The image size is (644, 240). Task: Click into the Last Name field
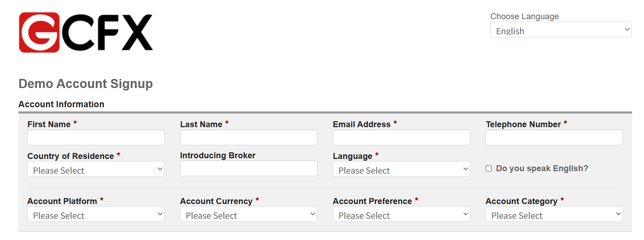click(x=249, y=138)
